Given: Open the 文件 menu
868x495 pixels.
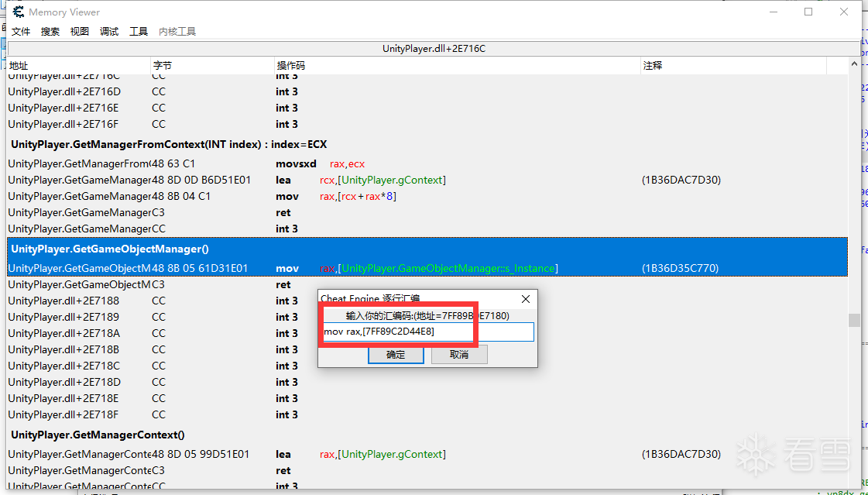Looking at the screenshot, I should (20, 32).
